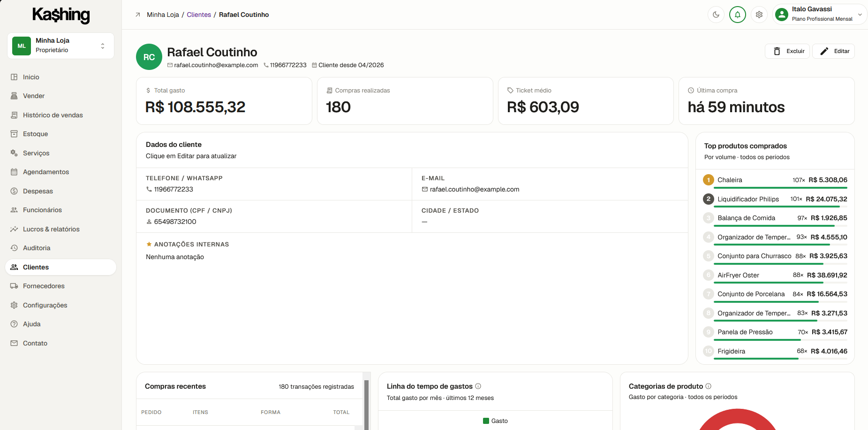The width and height of the screenshot is (868, 430).
Task: Open settings gear icon in header
Action: (759, 15)
